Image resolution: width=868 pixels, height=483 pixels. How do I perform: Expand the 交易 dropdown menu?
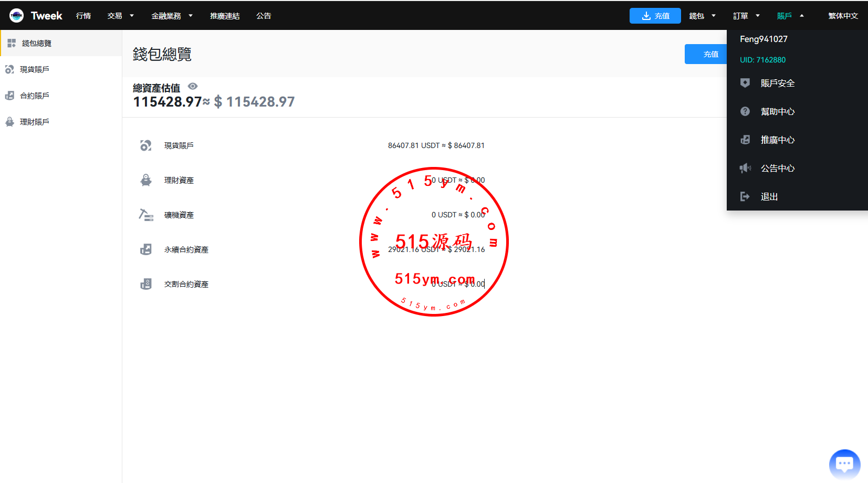120,16
